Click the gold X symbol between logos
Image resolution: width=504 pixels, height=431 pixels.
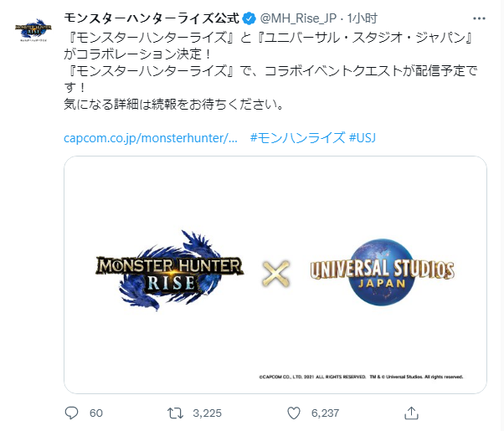coord(276,274)
